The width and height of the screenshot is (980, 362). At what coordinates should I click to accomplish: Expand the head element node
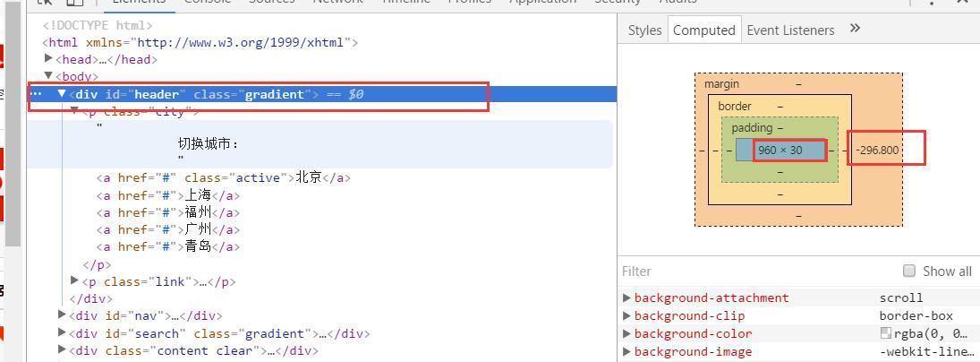tap(48, 59)
